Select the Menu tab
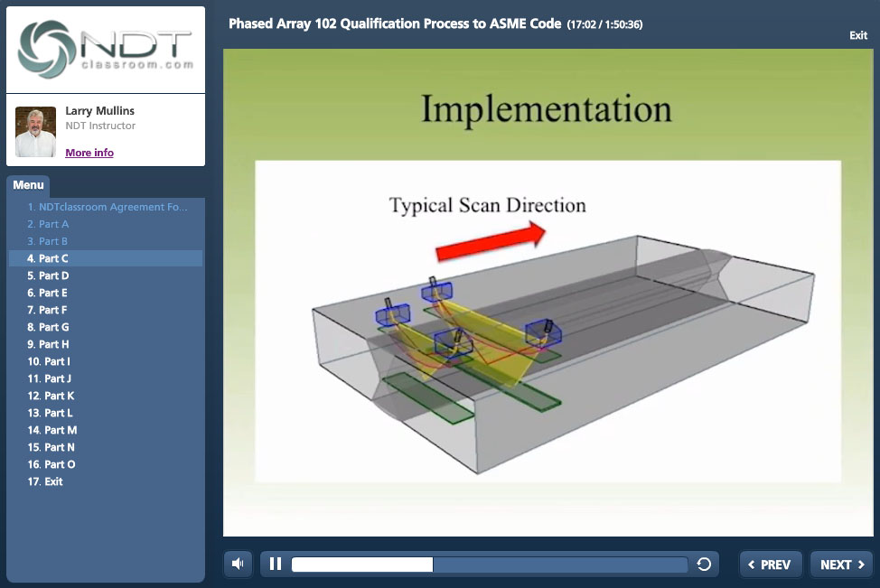Viewport: 880px width, 588px height. pos(28,185)
